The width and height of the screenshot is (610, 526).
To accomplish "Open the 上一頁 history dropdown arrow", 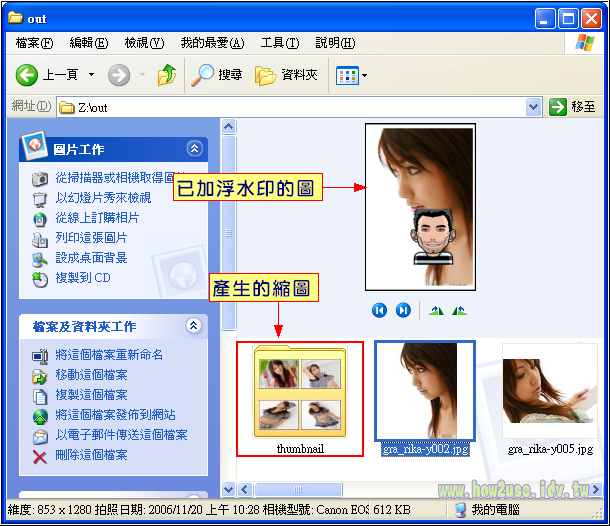I will (x=91, y=75).
